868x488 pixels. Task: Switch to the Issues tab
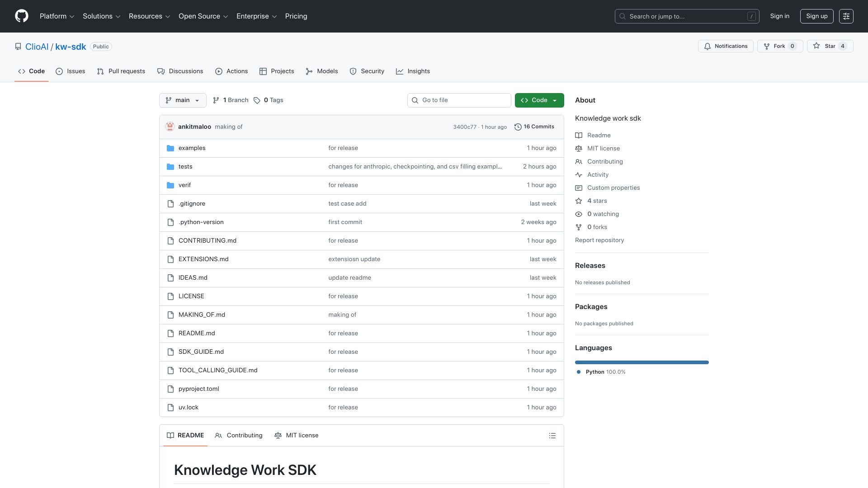[71, 71]
